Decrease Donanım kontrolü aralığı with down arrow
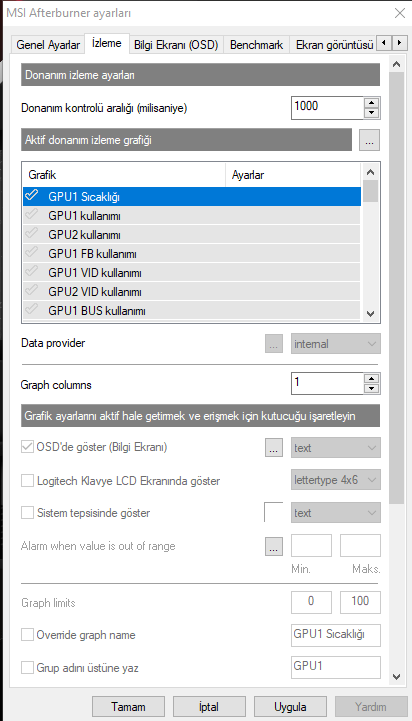Viewport: 412px width, 721px height. coord(372,113)
